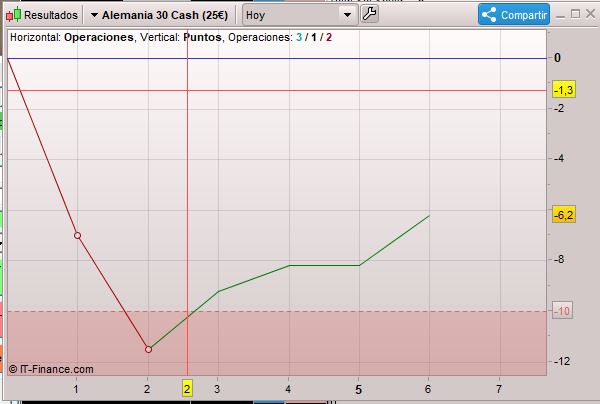The width and height of the screenshot is (600, 404).
Task: Open the wrench settings button
Action: [x=369, y=15]
